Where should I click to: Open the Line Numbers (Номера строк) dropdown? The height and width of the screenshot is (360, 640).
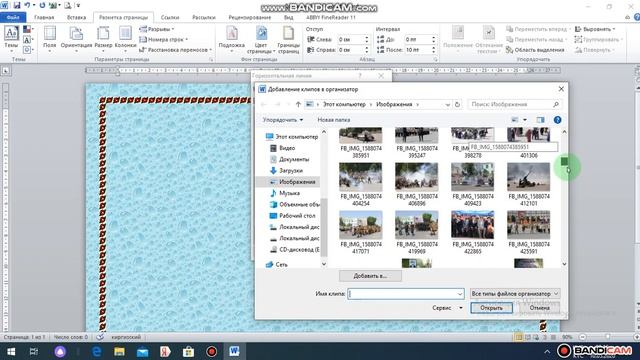[163, 40]
